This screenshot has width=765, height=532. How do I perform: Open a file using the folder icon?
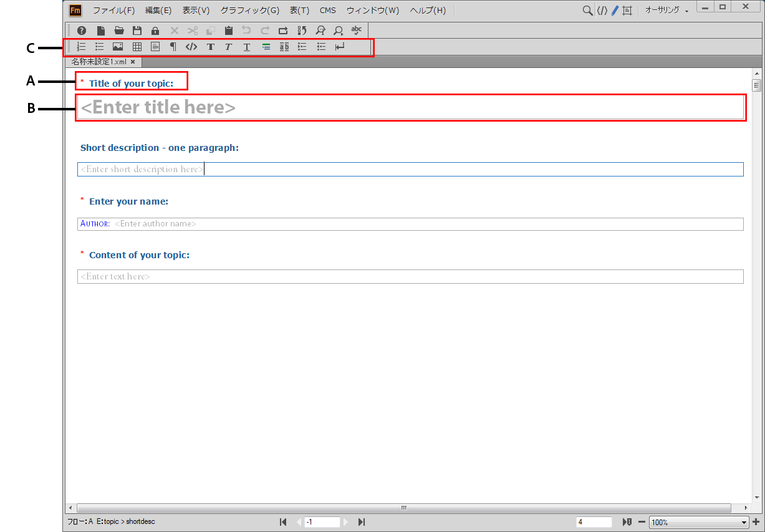click(118, 30)
